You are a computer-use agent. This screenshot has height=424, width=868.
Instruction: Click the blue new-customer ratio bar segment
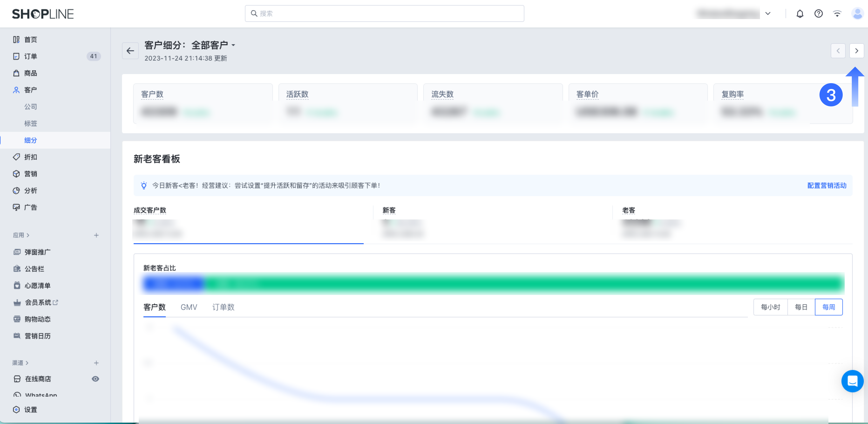(x=174, y=283)
